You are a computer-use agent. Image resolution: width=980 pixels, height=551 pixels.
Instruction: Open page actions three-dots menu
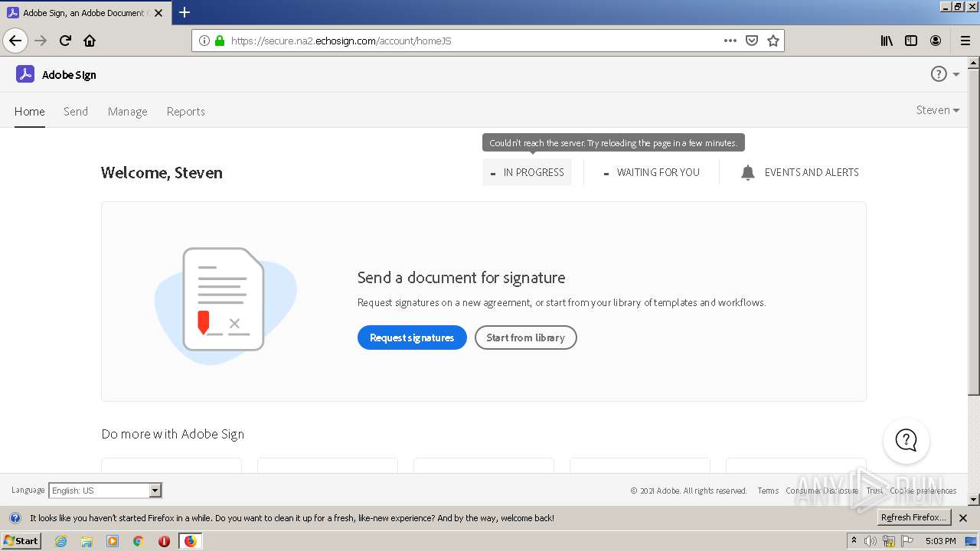tap(730, 41)
